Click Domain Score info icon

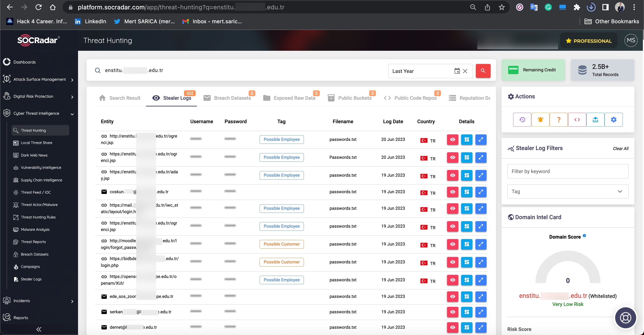click(x=584, y=235)
